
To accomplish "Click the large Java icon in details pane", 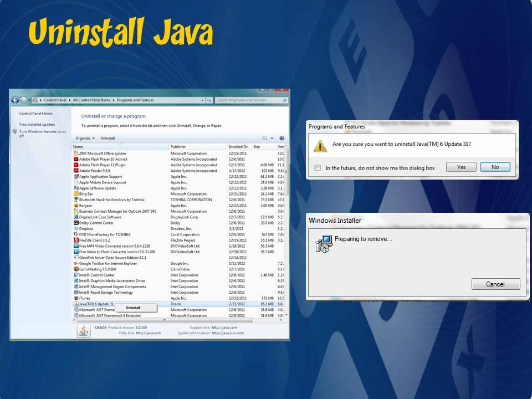I will 84,330.
